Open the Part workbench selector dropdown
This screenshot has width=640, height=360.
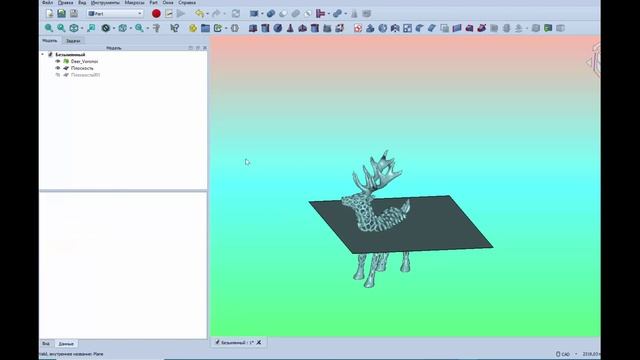[115, 13]
